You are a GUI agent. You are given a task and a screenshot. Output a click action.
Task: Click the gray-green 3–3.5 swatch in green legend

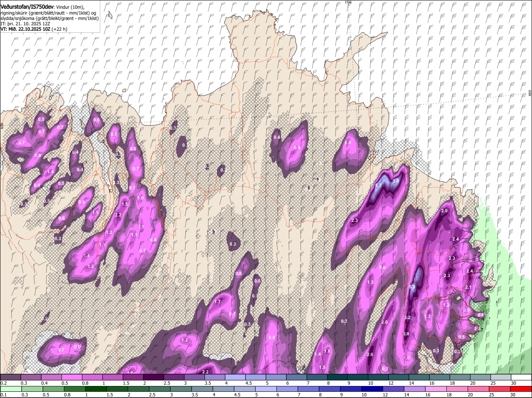point(181,389)
